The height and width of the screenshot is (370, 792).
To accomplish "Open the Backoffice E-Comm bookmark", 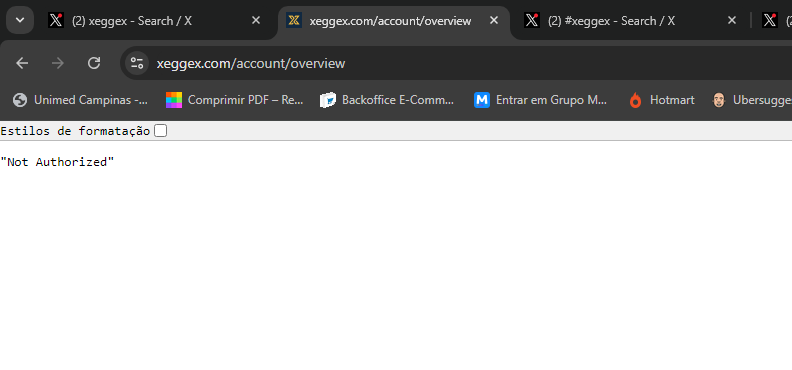I will pyautogui.click(x=387, y=100).
